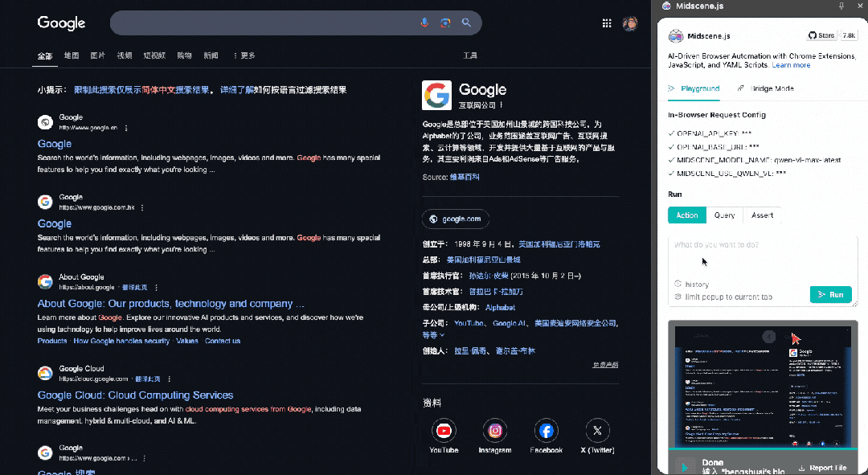This screenshot has width=868, height=475.
Task: Open options menu for the cloud.google.com result
Action: pyautogui.click(x=169, y=379)
